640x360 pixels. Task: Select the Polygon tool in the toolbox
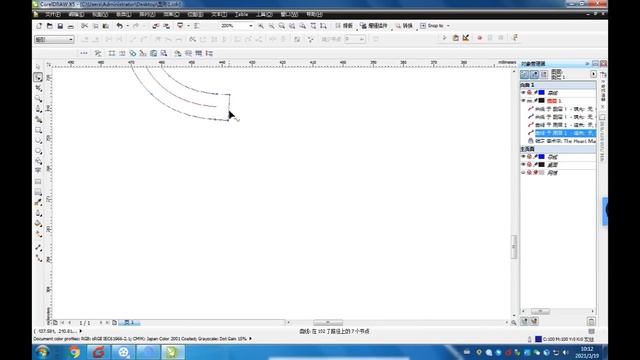point(38,151)
